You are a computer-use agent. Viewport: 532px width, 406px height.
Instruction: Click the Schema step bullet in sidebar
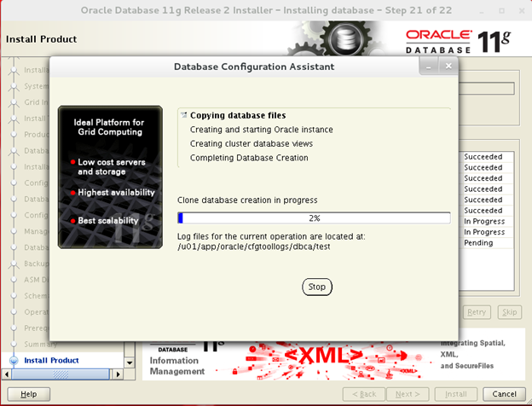click(x=14, y=296)
